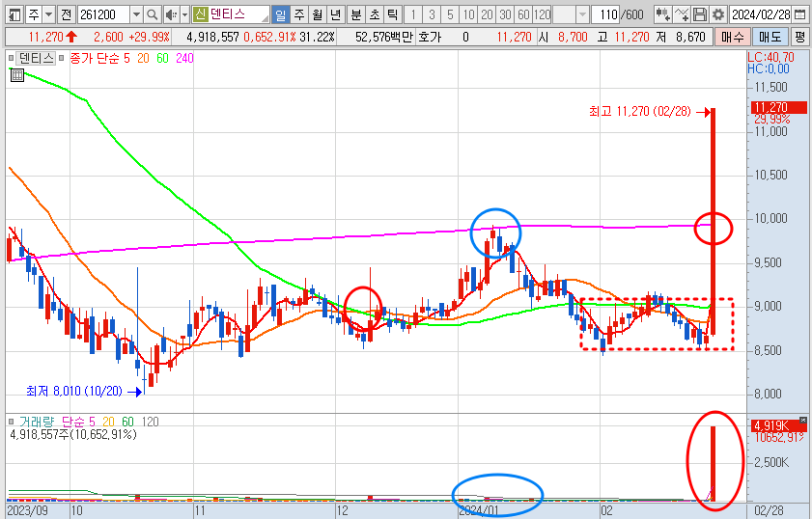Click the 02/28 date label at bottom right
The image size is (812, 519).
[769, 510]
